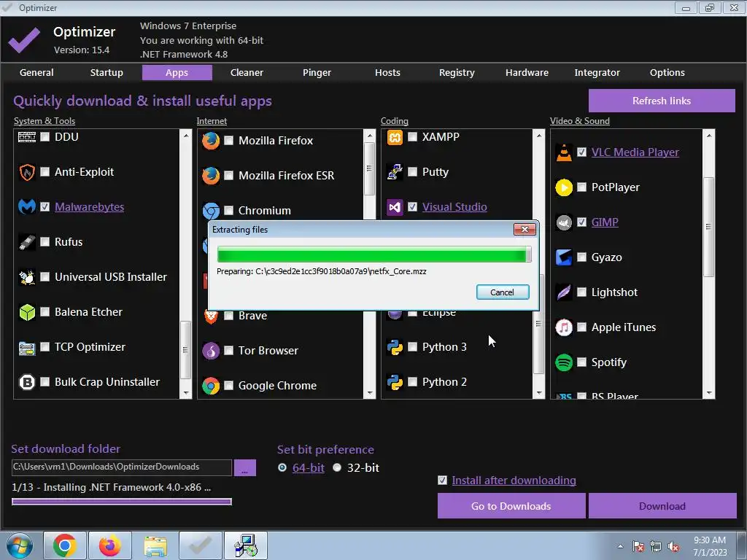Click the Python 2 icon
Viewport: 747px width, 560px height.
(x=395, y=382)
